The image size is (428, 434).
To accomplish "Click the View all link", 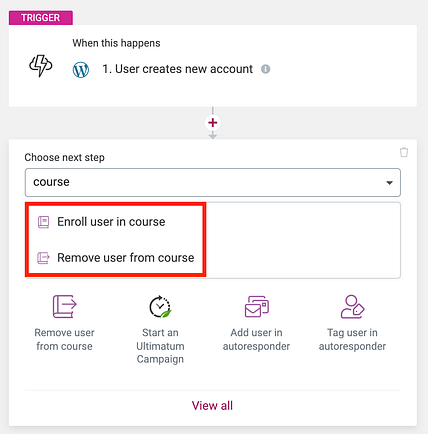I will point(212,406).
